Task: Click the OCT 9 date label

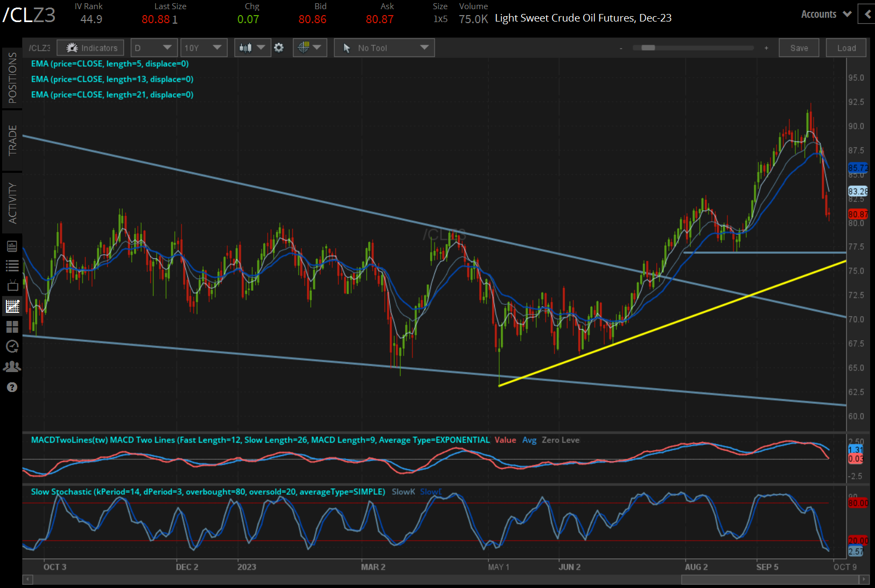Action: (845, 567)
